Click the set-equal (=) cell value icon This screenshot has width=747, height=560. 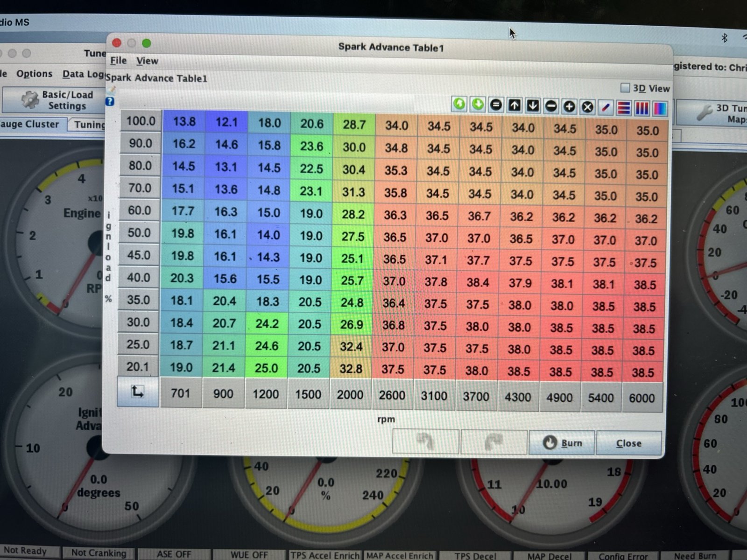pos(496,105)
